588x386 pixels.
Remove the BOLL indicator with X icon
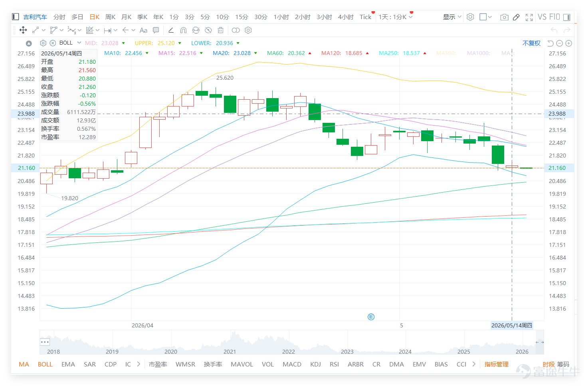point(53,43)
